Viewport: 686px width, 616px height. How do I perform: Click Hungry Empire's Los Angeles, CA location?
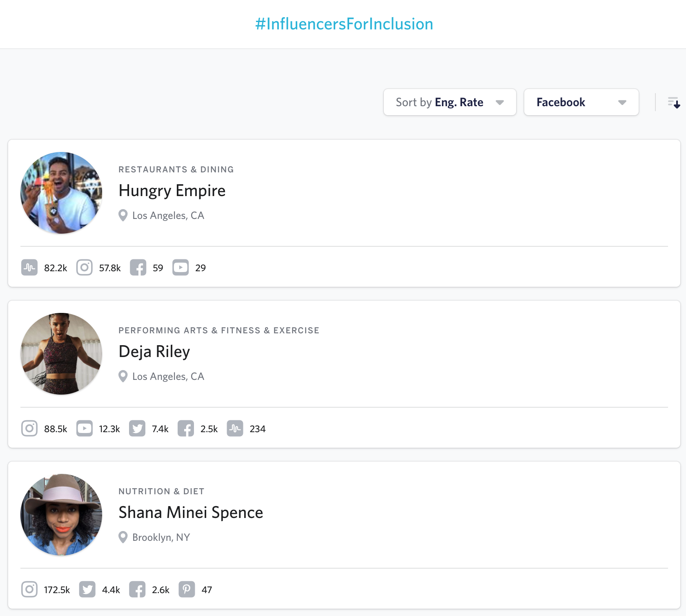pos(168,215)
